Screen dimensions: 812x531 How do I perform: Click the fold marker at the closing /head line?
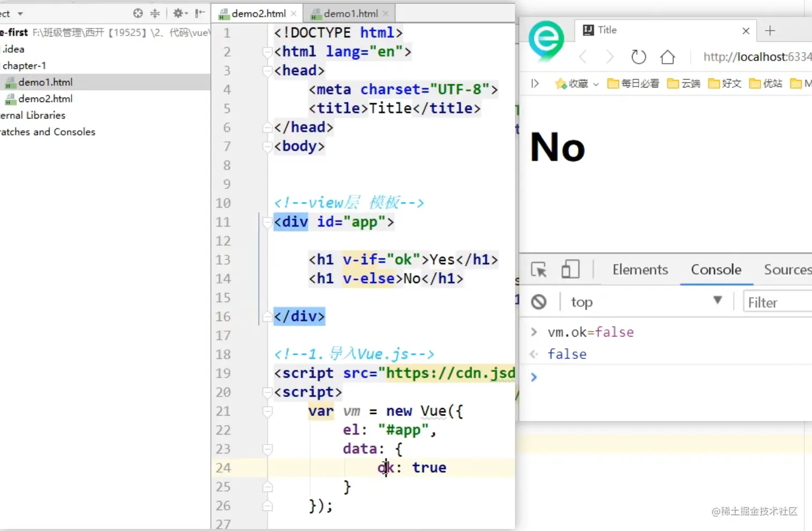point(267,127)
